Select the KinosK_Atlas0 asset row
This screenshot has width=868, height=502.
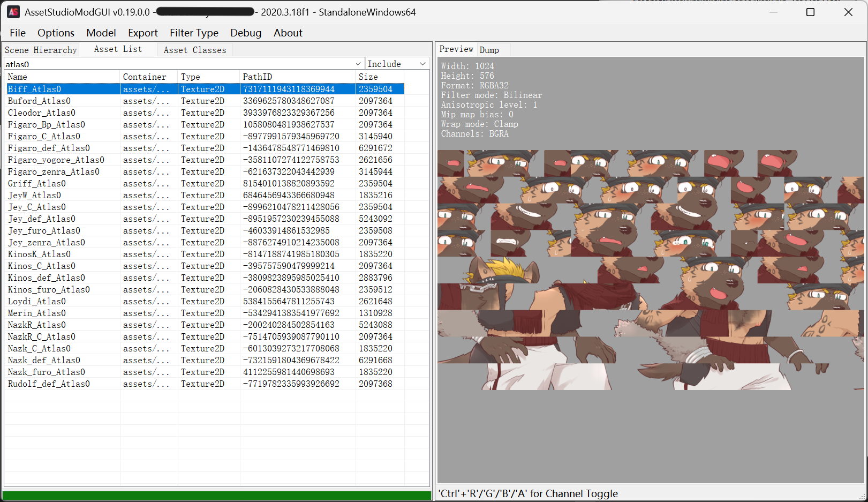click(x=205, y=254)
